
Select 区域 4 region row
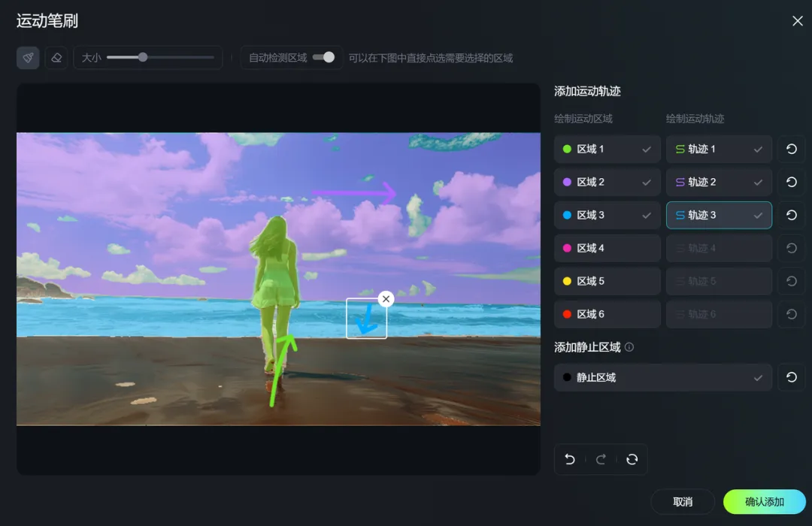[607, 248]
